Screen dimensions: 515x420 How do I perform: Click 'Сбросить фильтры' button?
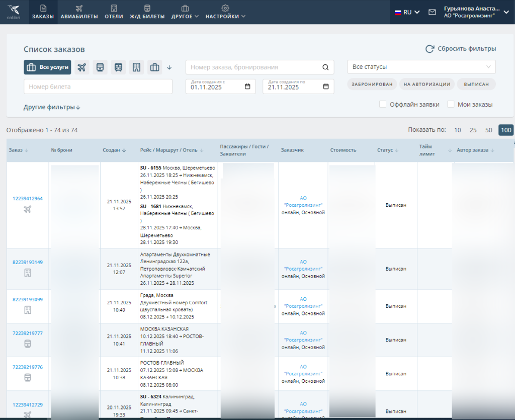[461, 49]
